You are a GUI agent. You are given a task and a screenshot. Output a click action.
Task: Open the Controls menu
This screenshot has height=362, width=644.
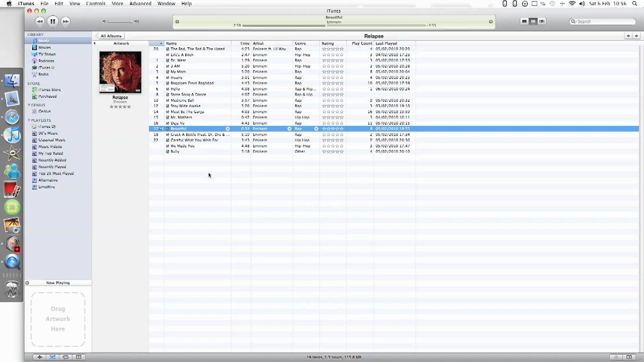coord(96,4)
